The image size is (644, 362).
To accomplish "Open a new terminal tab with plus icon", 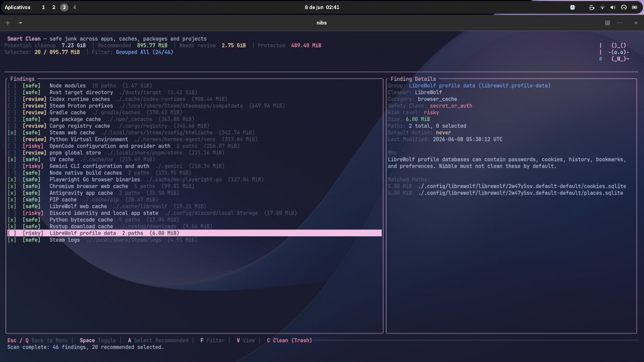I will 8,23.
